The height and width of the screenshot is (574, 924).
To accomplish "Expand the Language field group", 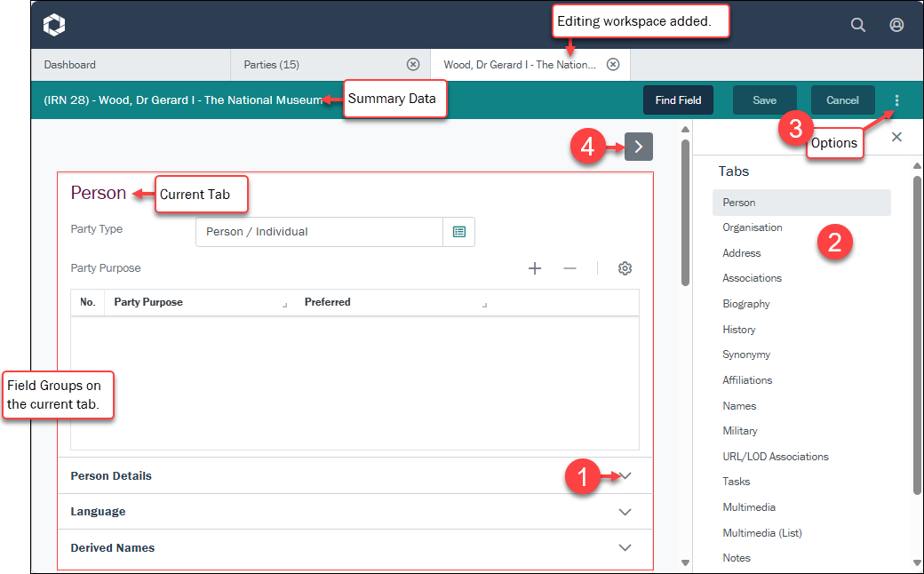I will pos(625,512).
